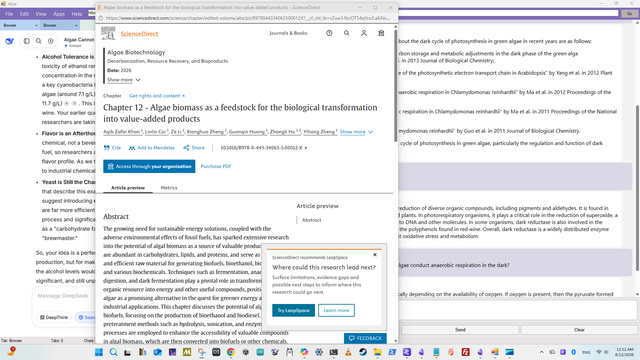This screenshot has width=640, height=360.
Task: Click the DeepSeek new chat icon
Action: point(50,41)
